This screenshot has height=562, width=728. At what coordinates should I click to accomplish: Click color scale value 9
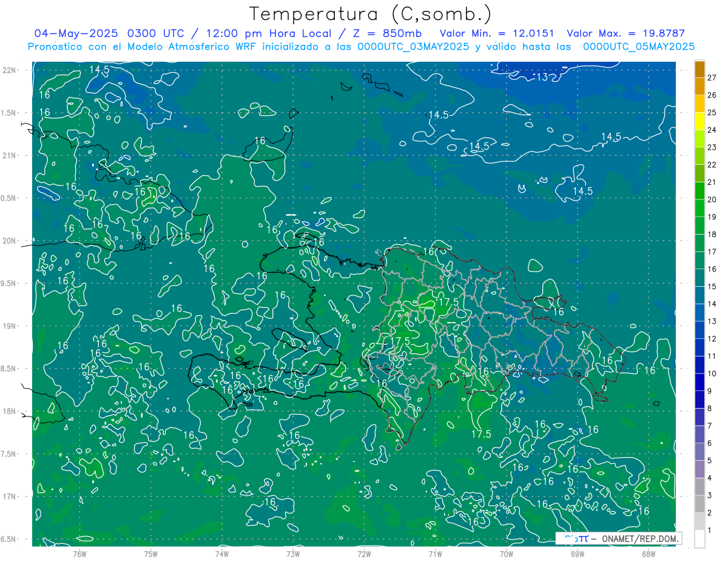(x=710, y=391)
